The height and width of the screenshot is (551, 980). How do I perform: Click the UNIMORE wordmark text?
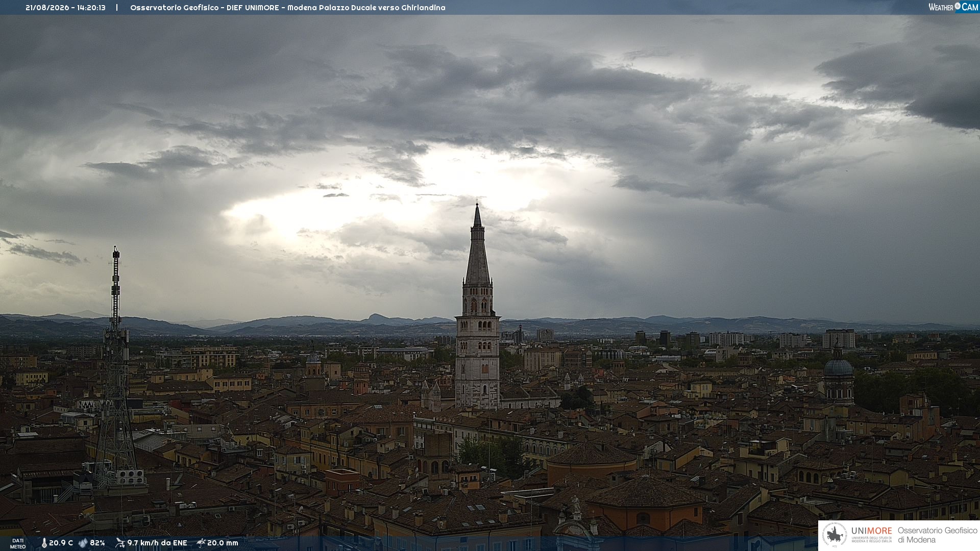(x=871, y=531)
